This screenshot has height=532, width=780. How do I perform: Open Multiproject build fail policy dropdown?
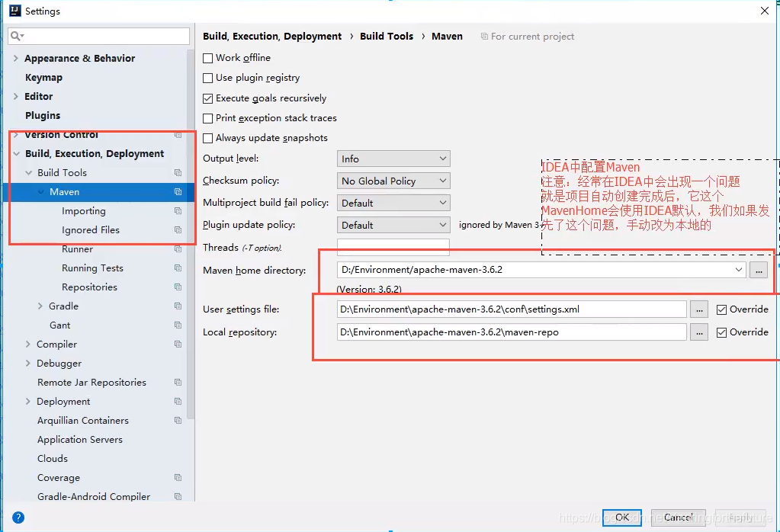coord(393,203)
